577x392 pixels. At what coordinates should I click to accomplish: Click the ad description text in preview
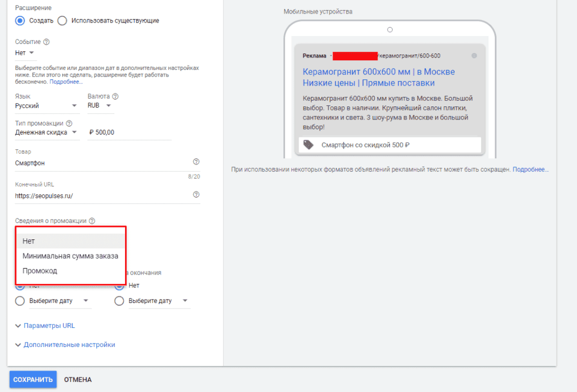(x=388, y=113)
